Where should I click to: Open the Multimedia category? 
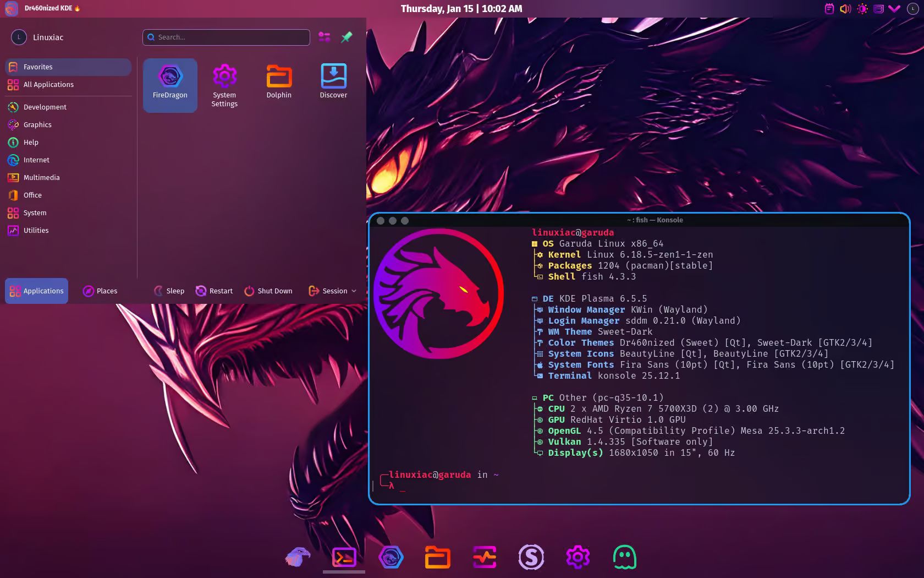41,177
